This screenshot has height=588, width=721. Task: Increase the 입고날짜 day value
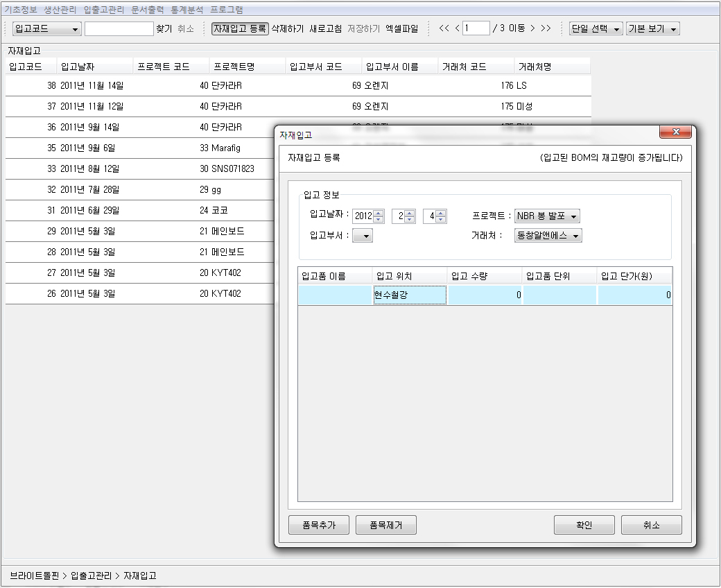(441, 213)
